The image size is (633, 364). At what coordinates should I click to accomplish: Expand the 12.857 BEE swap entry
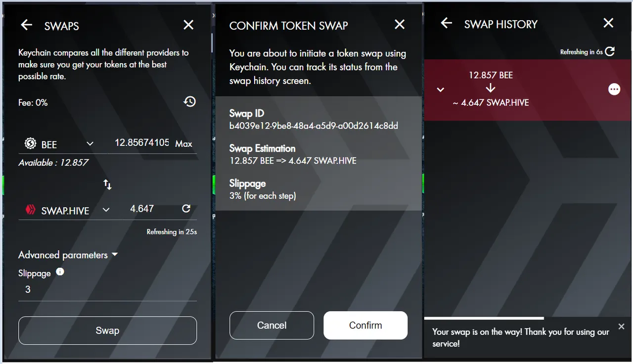[x=441, y=90]
